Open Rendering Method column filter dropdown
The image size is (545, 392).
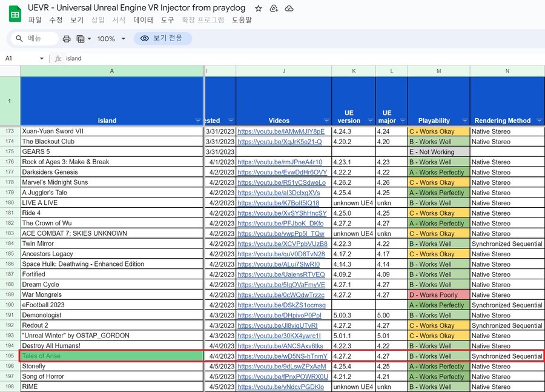tap(539, 121)
